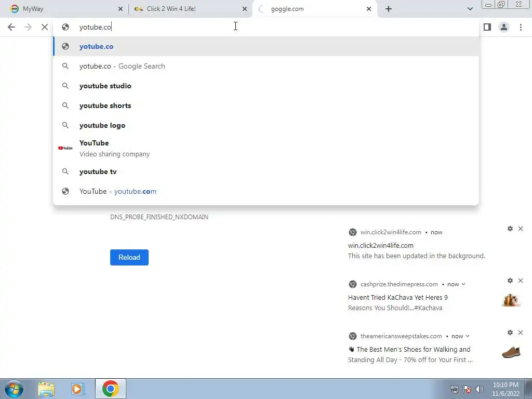Click the KaChava notification thumbnail image

511,300
